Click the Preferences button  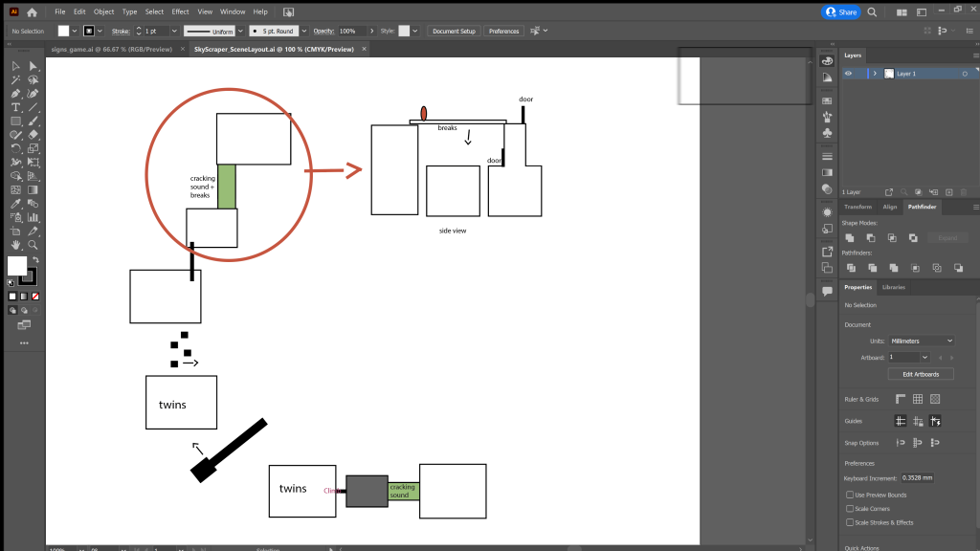coord(503,32)
